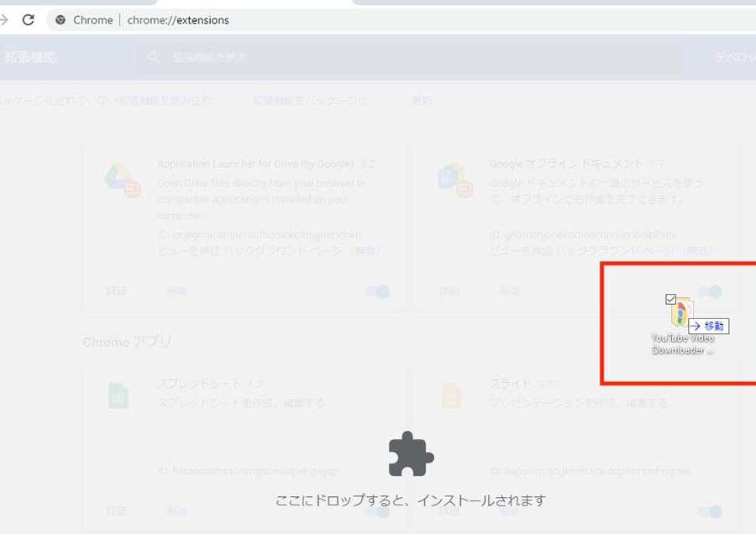Click the magnifier icon in the extensions search bar
This screenshot has height=534, width=756.
pyautogui.click(x=154, y=58)
